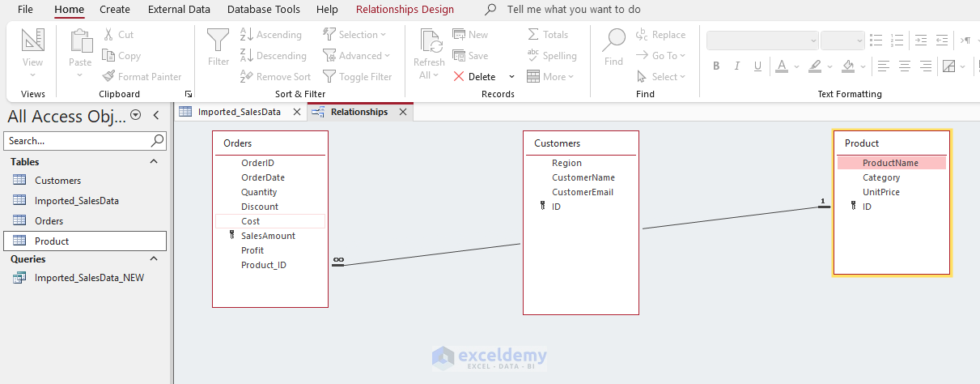This screenshot has height=384, width=980.
Task: Toggle Underline text formatting
Action: click(x=757, y=66)
